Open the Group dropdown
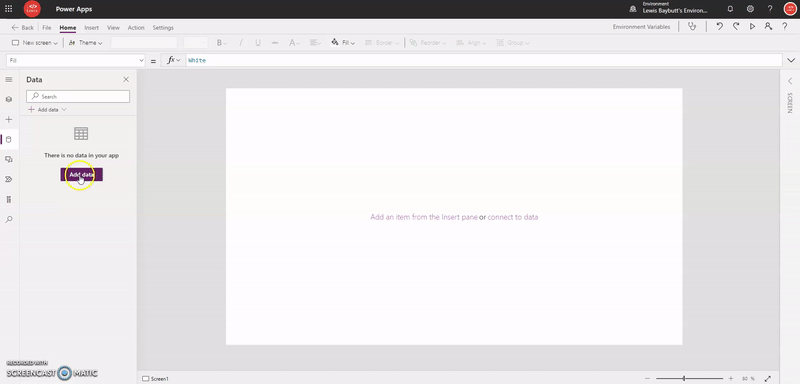 pos(513,43)
